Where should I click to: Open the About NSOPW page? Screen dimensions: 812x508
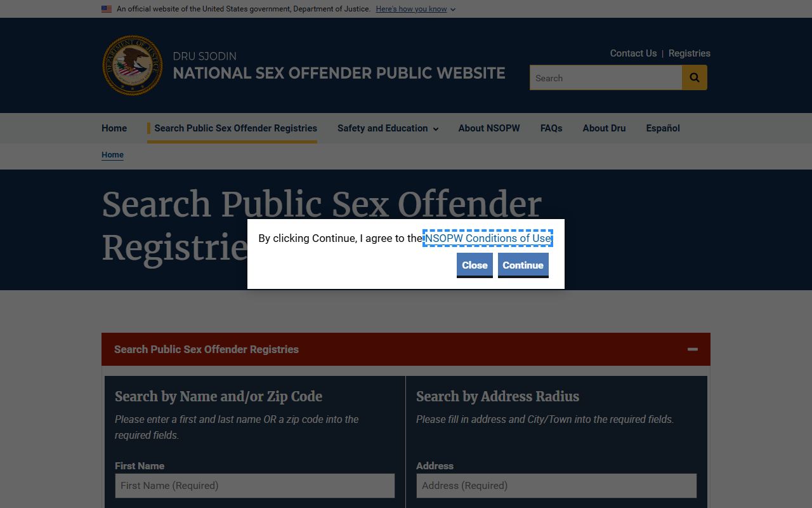point(489,128)
